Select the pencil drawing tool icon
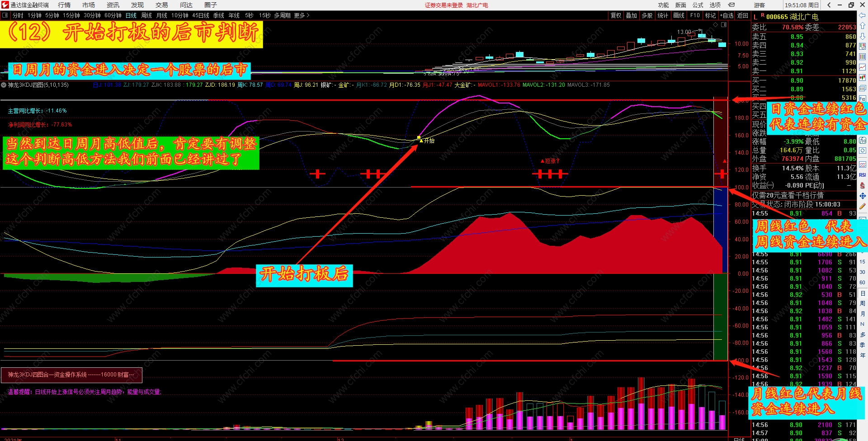 tap(863, 206)
